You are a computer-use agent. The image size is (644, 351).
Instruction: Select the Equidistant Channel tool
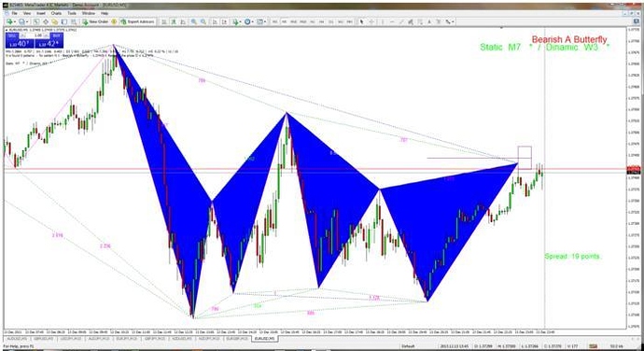(411, 21)
